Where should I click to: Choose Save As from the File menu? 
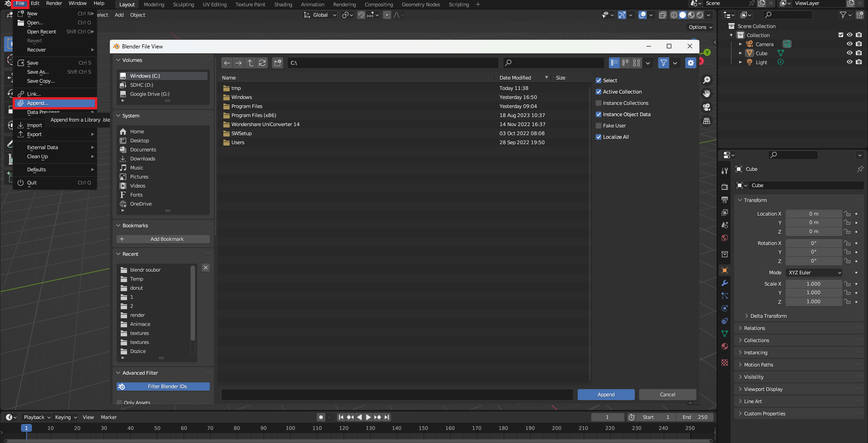38,72
